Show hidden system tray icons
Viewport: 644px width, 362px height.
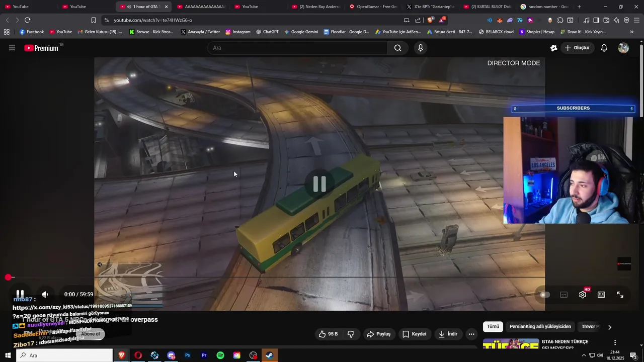[584, 355]
